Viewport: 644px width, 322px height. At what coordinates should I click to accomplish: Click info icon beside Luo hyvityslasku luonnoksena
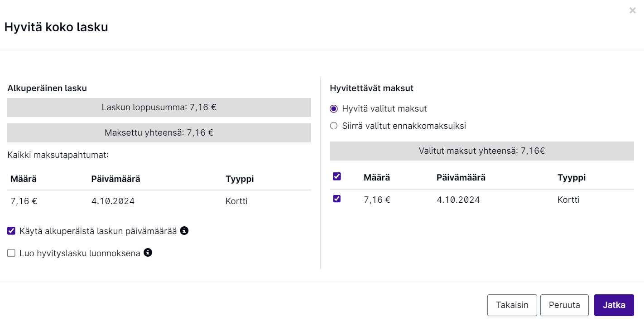[x=148, y=253]
